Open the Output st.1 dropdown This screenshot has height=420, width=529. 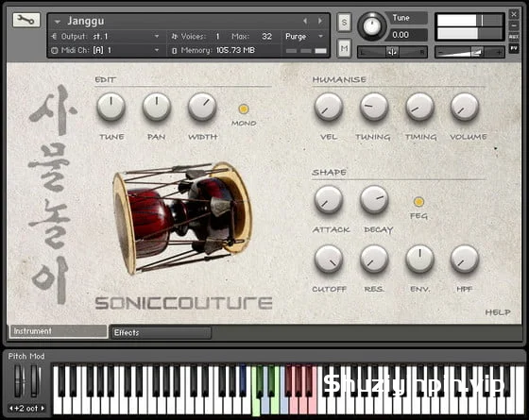157,36
